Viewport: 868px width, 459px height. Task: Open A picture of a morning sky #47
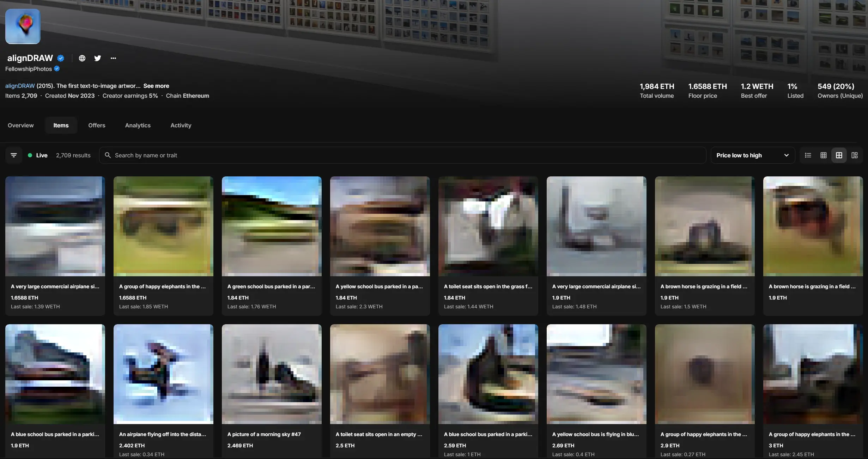point(272,374)
